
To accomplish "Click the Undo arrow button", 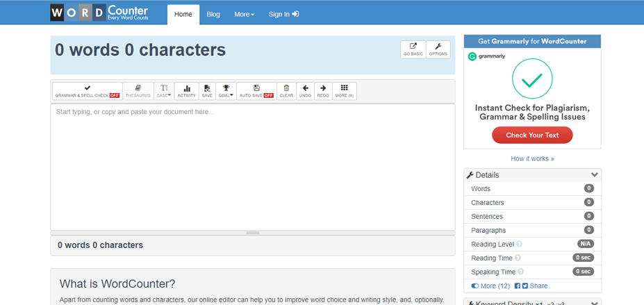I will coord(305,91).
